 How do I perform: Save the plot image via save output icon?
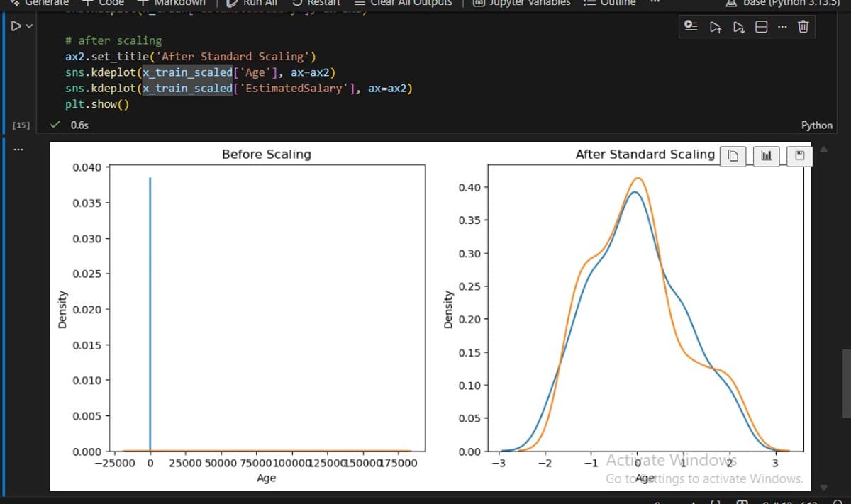(x=799, y=156)
